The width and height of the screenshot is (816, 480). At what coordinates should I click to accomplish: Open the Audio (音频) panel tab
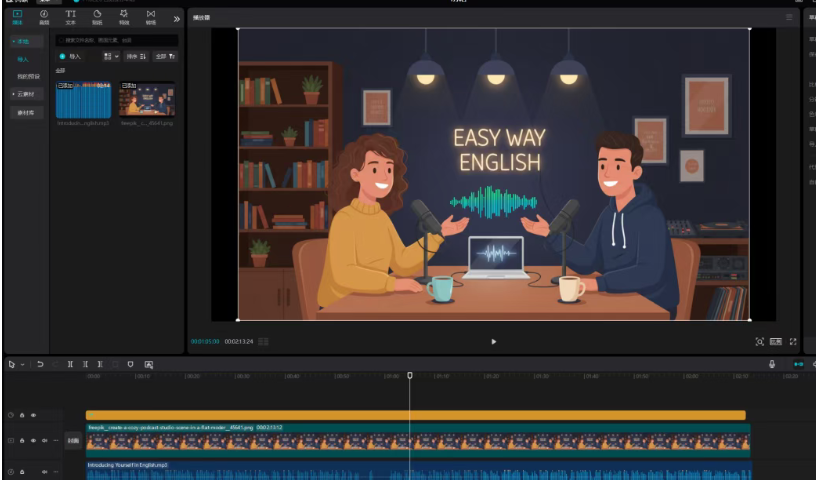[44, 17]
